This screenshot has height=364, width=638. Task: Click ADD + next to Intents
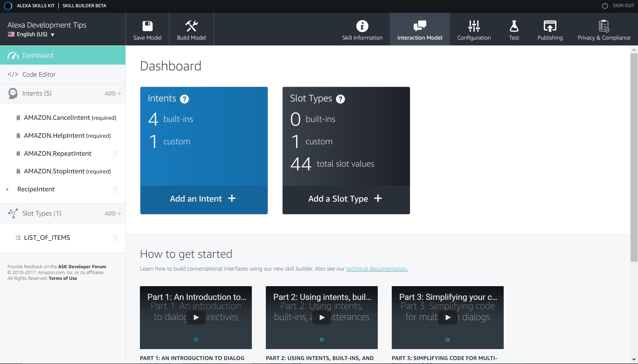(x=113, y=93)
